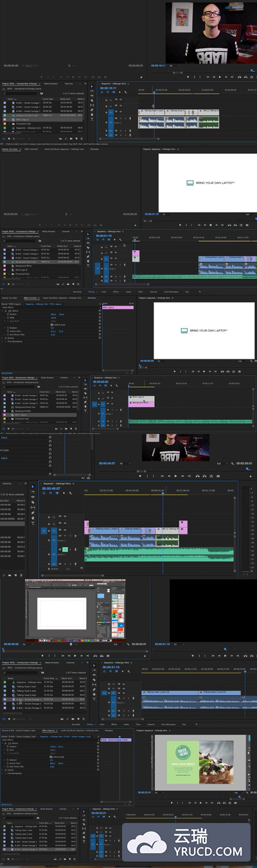Click the playhead in the 00:00:48:07 timeline ruler
This screenshot has height=868, width=257.
[x=163, y=493]
